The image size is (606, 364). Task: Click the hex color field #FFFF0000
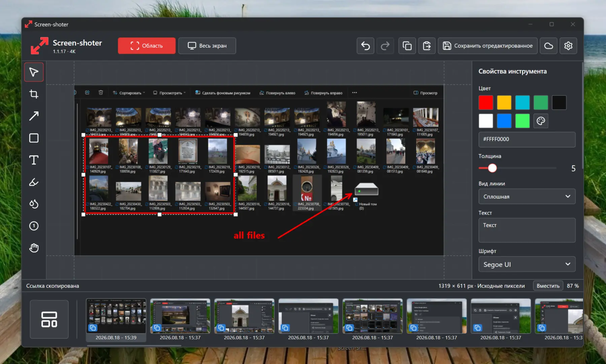click(x=527, y=139)
